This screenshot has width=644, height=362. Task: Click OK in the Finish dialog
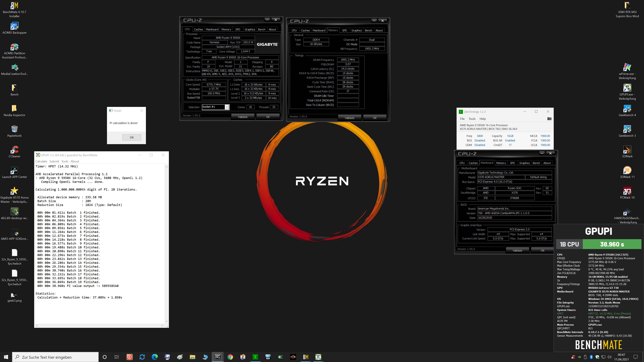[131, 137]
